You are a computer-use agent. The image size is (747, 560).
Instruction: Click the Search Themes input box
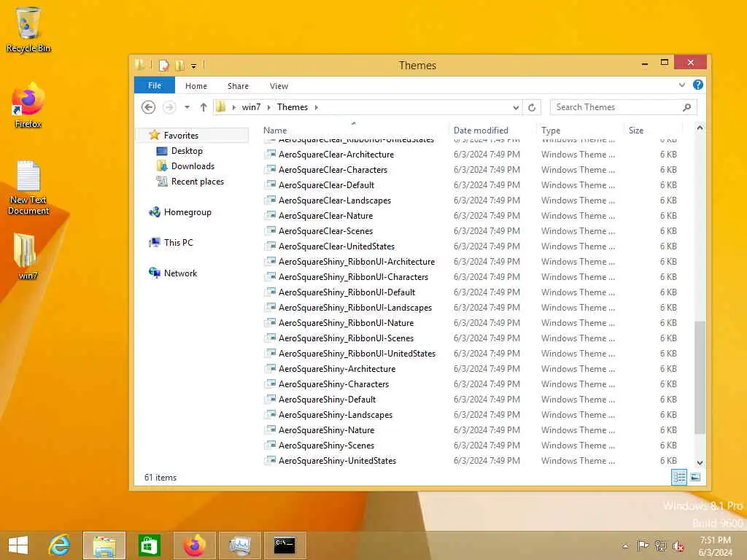click(616, 107)
